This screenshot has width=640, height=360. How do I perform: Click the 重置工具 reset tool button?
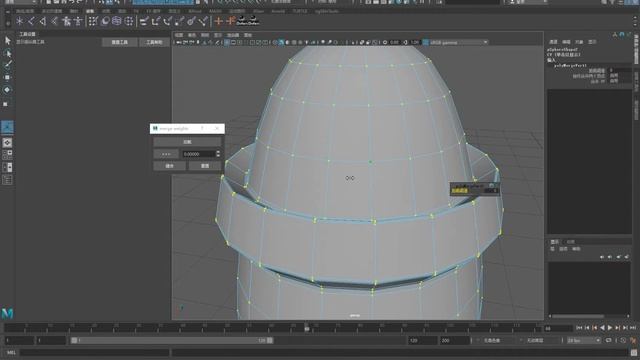120,42
